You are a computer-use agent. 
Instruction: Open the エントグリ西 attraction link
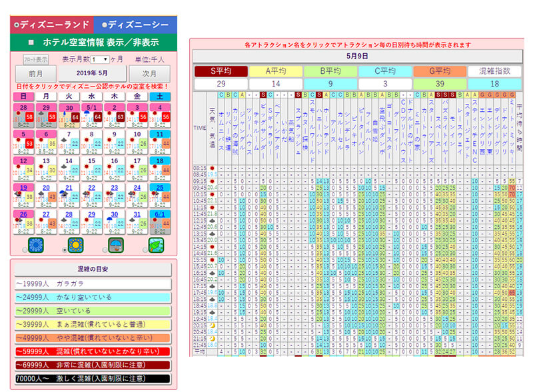[x=482, y=131]
